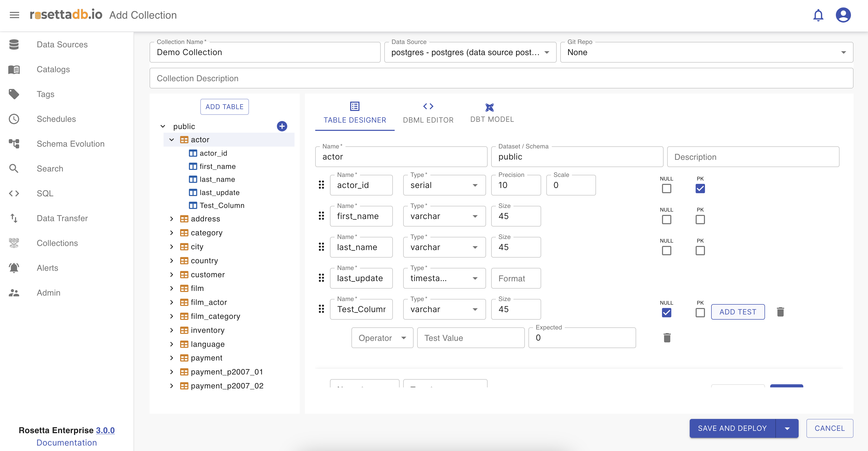Uncheck the PK checkbox for actor_id
Viewport: 868px width, 451px height.
[x=700, y=189]
